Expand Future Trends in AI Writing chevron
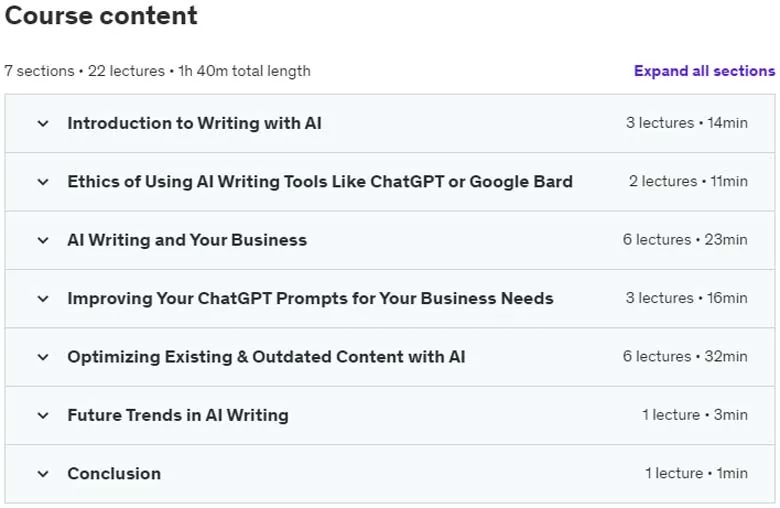 coord(43,415)
